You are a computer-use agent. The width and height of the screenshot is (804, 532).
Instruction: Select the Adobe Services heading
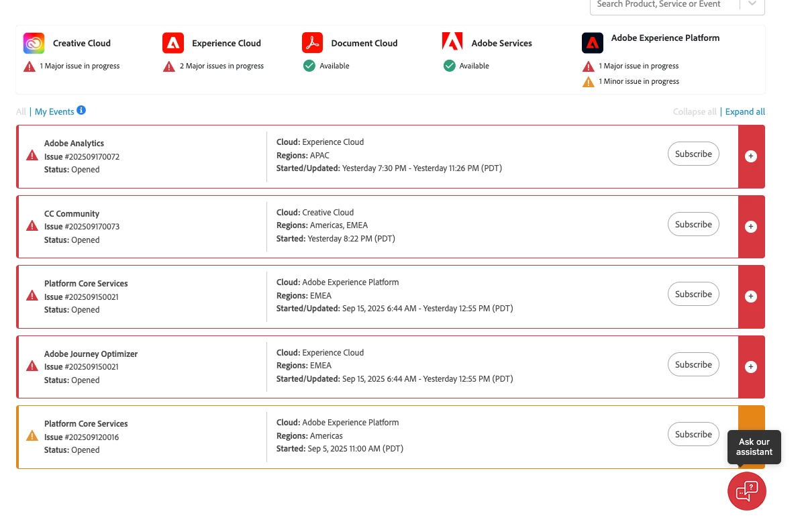point(501,43)
